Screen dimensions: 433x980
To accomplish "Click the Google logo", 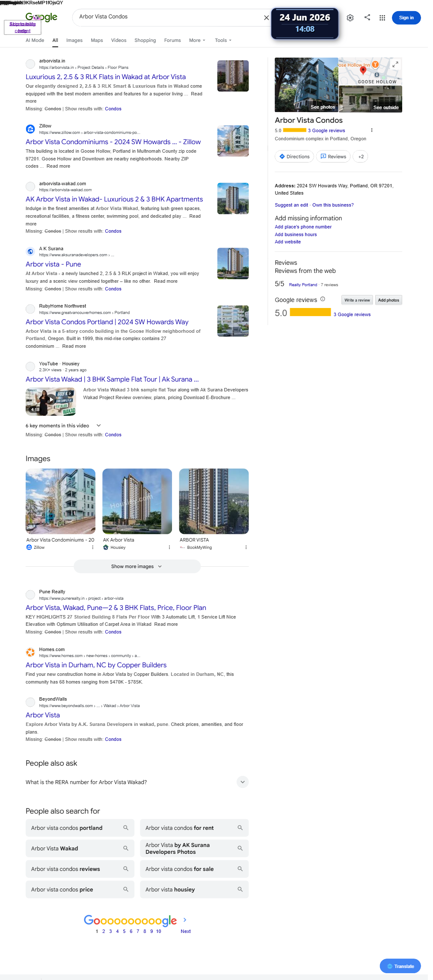I will coord(42,17).
